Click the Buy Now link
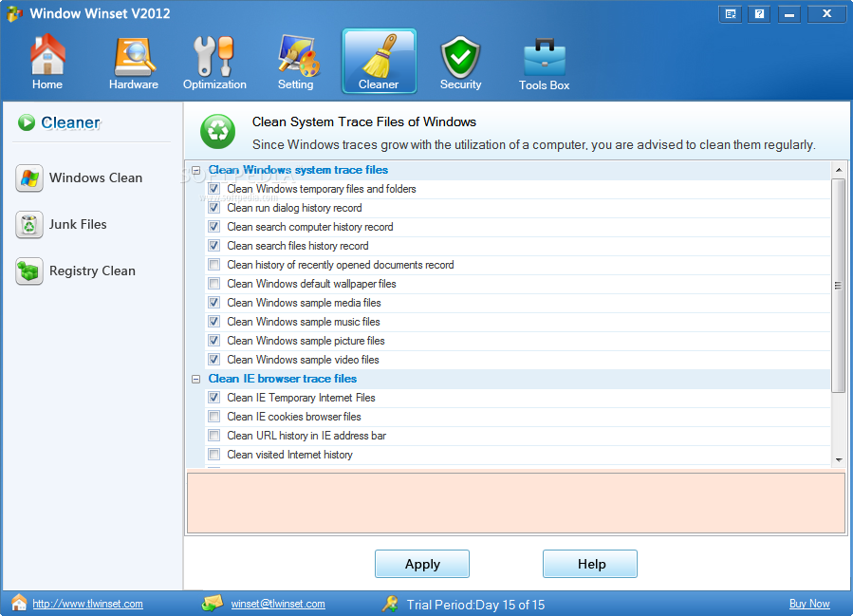The image size is (853, 616). (x=809, y=604)
